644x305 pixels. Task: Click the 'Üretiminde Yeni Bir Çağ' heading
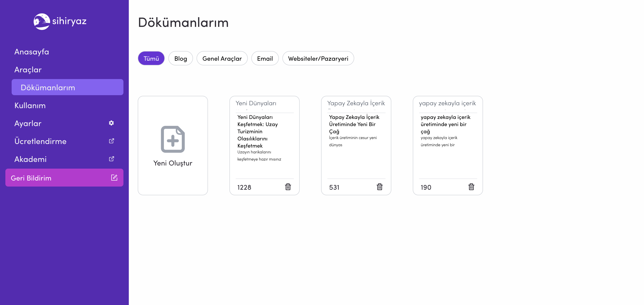click(x=354, y=124)
